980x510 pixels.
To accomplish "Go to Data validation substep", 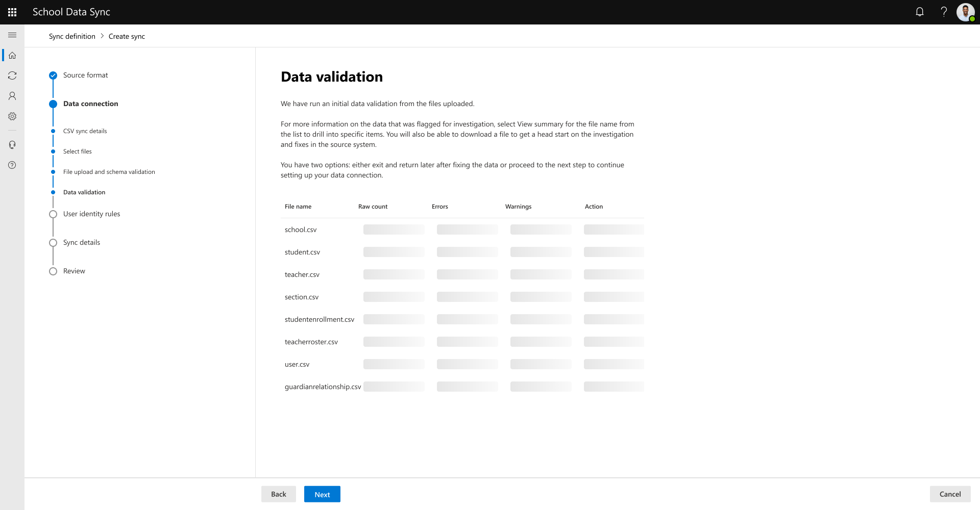I will [84, 192].
